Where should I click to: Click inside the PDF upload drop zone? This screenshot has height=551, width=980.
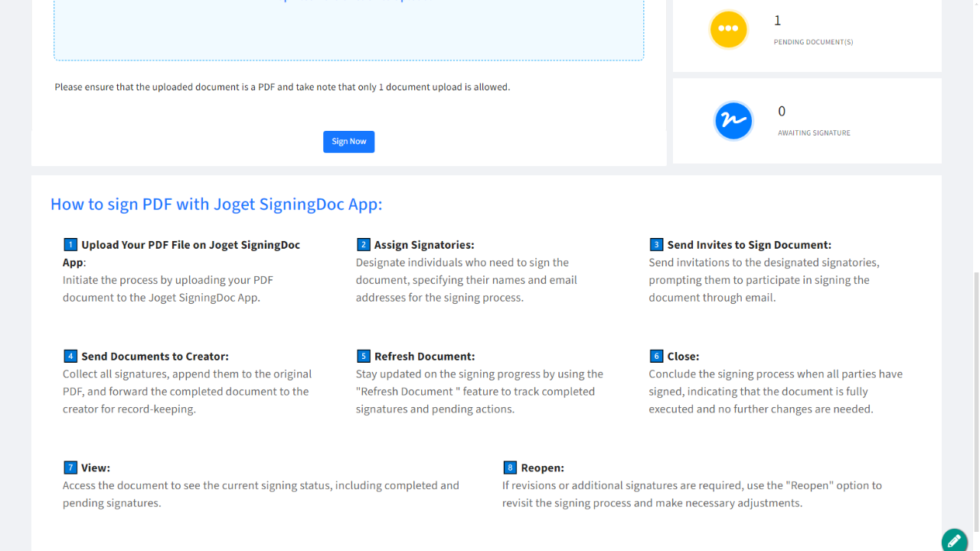348,31
